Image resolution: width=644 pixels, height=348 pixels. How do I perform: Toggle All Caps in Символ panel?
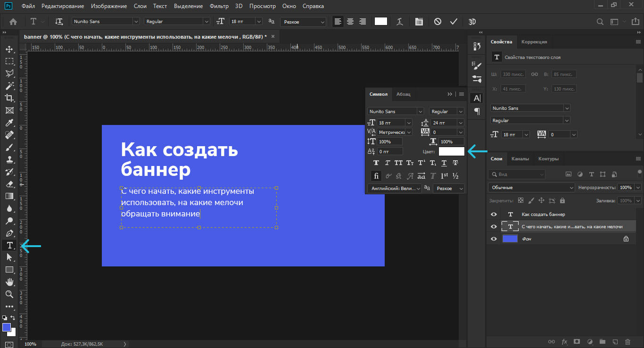click(x=399, y=163)
